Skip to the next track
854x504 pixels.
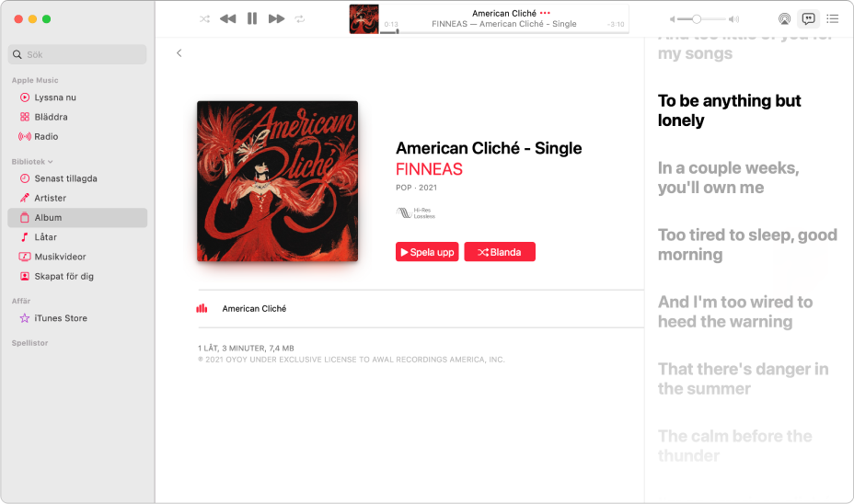[x=277, y=19]
